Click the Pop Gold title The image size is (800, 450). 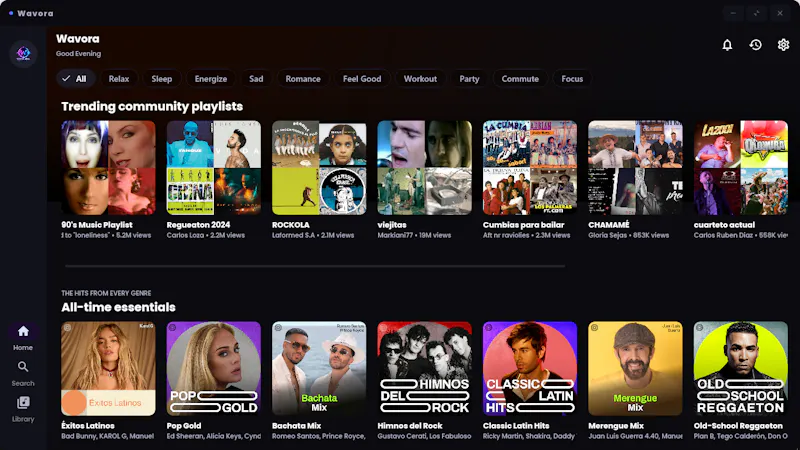(184, 426)
